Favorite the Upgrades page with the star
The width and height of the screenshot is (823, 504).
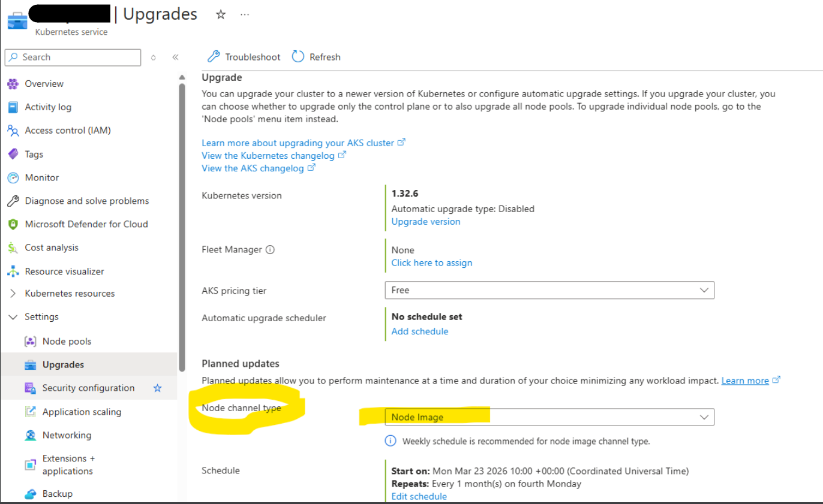pos(221,15)
